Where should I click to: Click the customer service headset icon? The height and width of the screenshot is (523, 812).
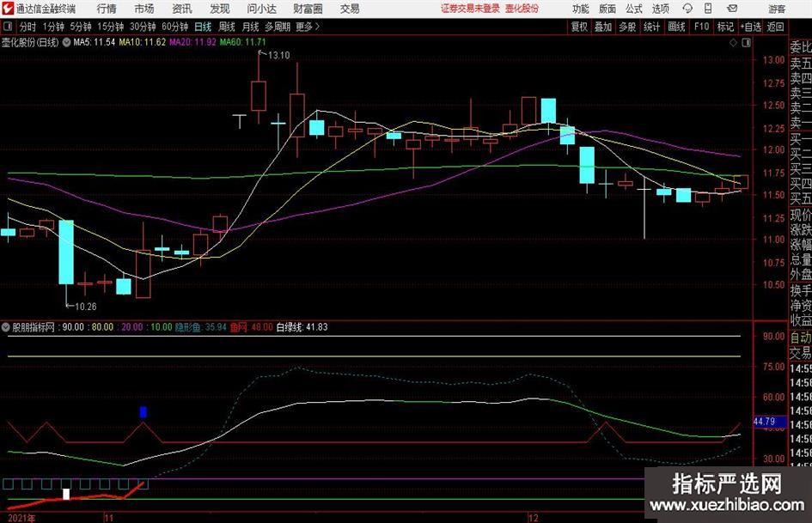click(x=687, y=9)
